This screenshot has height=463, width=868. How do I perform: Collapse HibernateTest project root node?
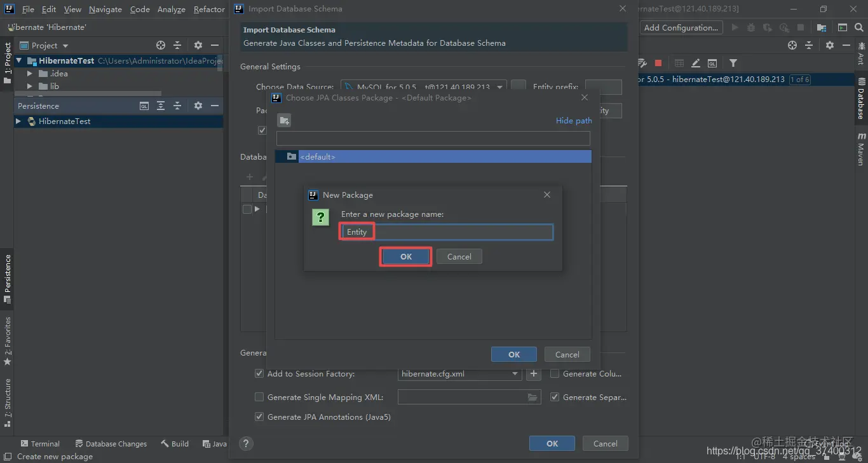click(19, 60)
